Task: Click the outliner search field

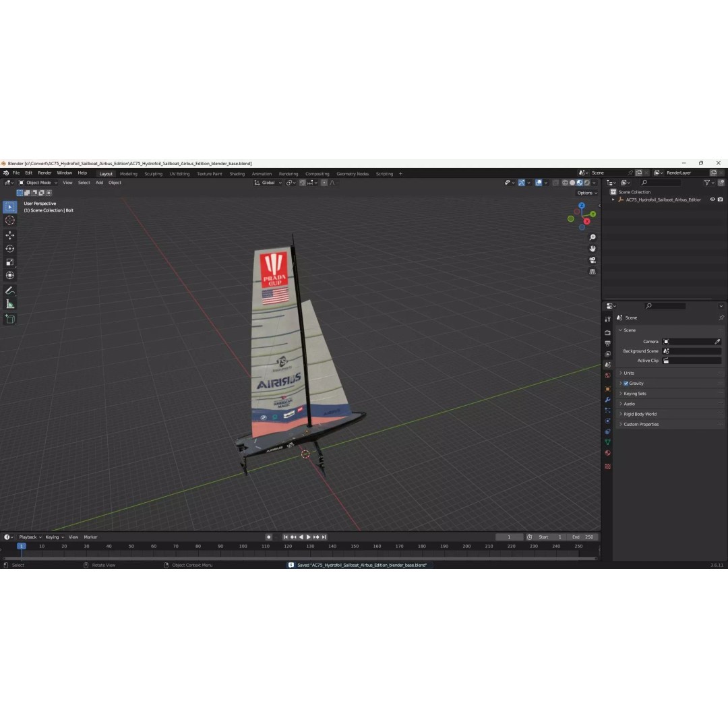Action: [x=660, y=183]
